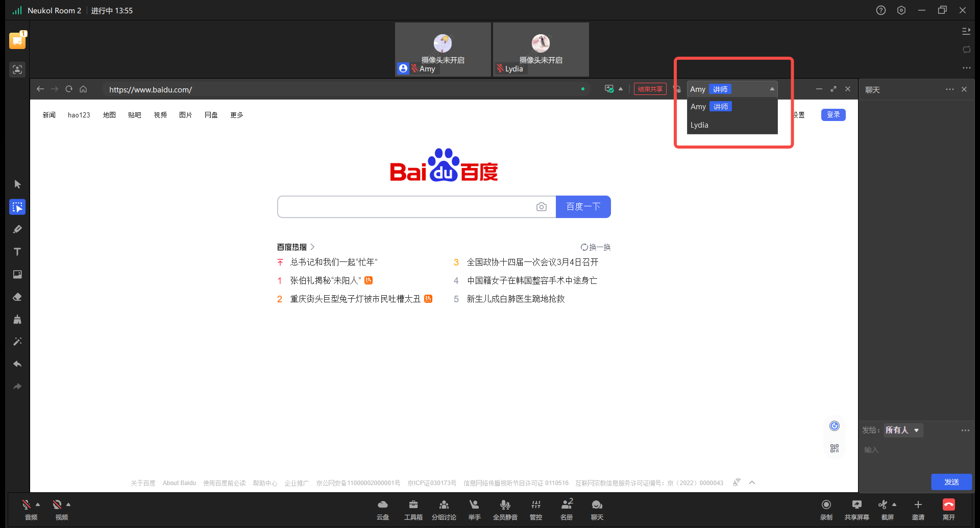Click 举手 raise hand
Image resolution: width=980 pixels, height=528 pixels.
[x=475, y=510]
